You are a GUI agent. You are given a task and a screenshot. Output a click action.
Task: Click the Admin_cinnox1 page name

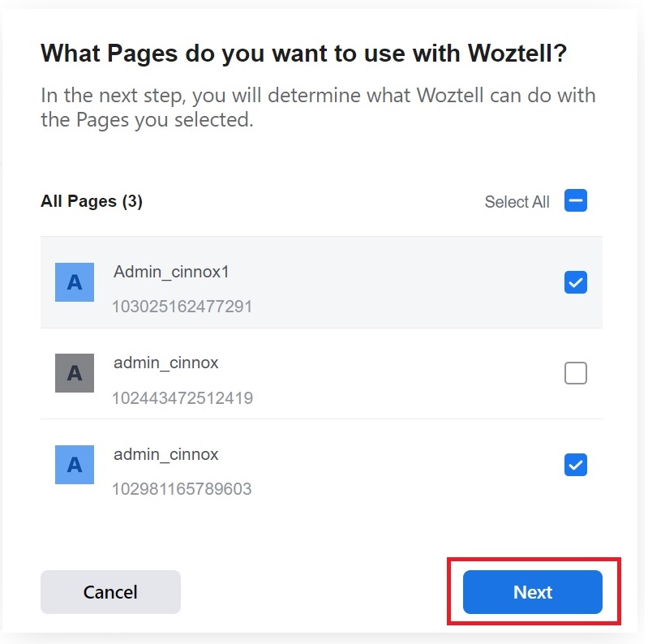[x=171, y=272]
